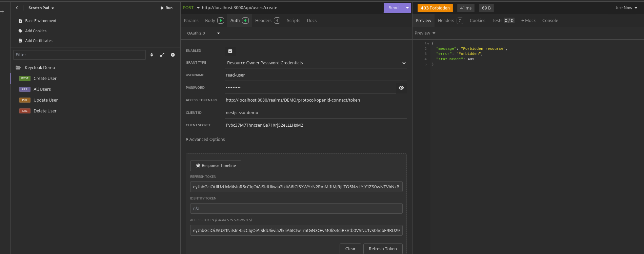Open the sort order menu icon
644x254 pixels.
pyautogui.click(x=152, y=55)
